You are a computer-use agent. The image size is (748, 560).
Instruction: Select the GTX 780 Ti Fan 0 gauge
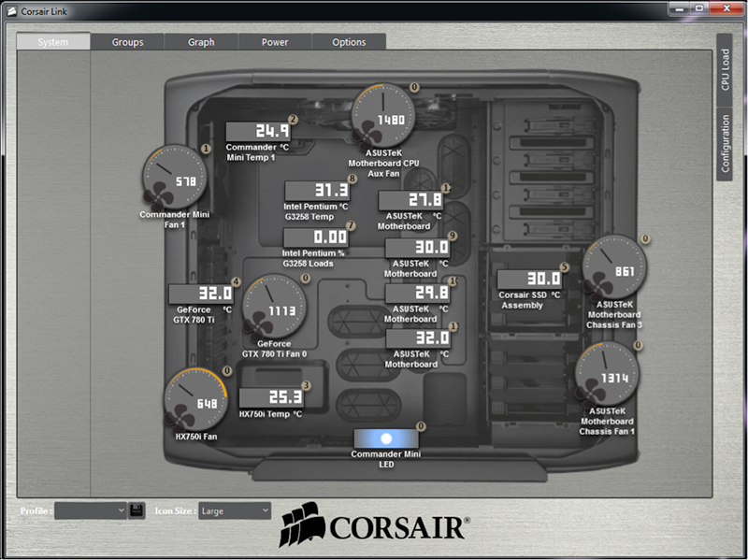274,307
